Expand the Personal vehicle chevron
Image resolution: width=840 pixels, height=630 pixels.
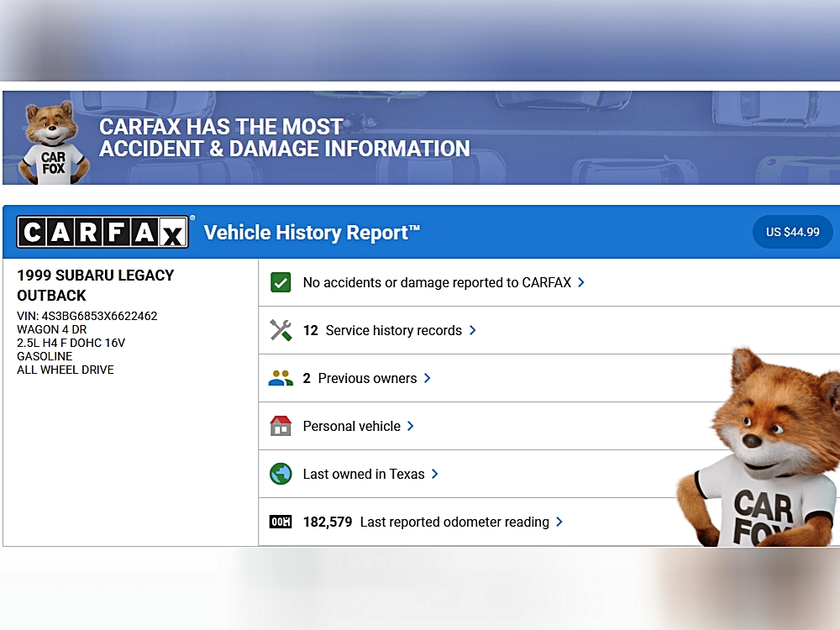pos(411,426)
